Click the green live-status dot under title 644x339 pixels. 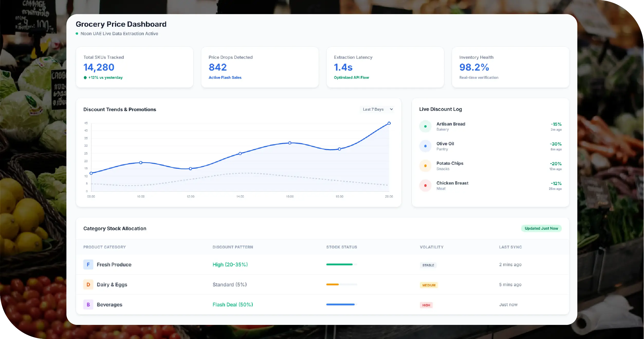(x=77, y=34)
